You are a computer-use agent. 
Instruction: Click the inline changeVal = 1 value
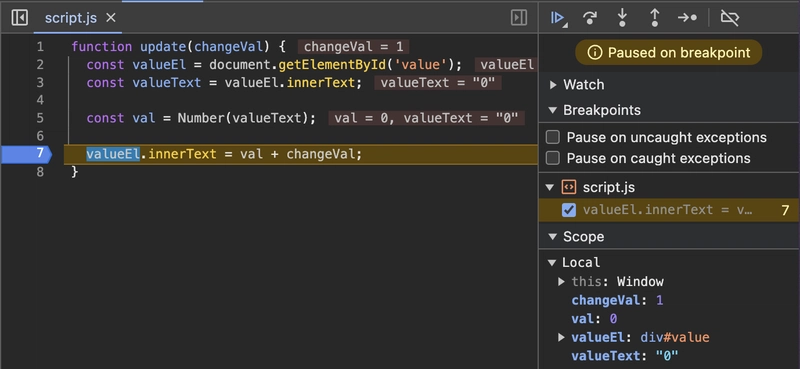pyautogui.click(x=354, y=47)
